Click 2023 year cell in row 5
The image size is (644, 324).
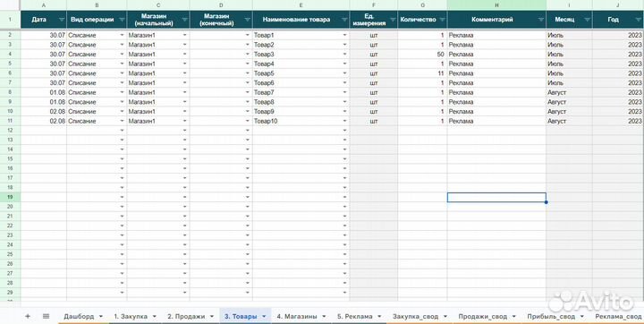618,64
